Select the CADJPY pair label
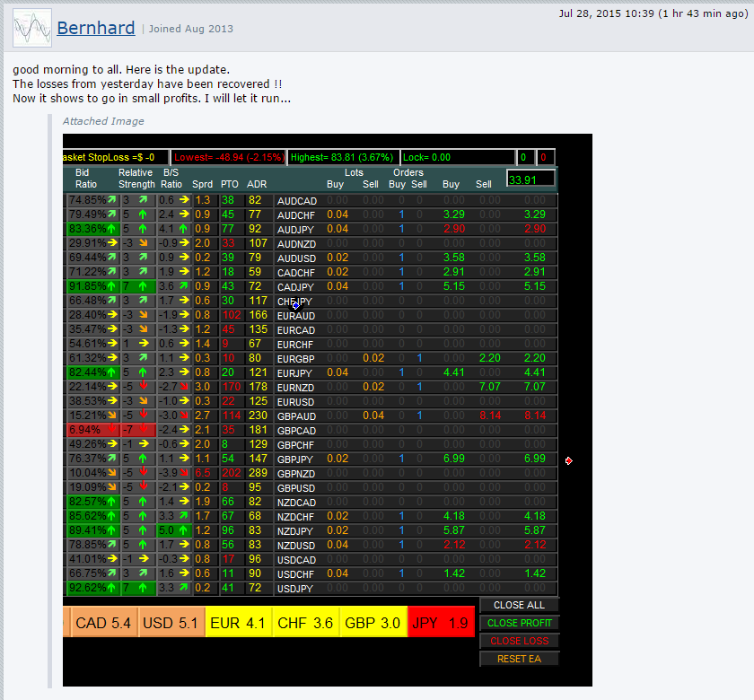The width and height of the screenshot is (754, 700). (x=295, y=287)
